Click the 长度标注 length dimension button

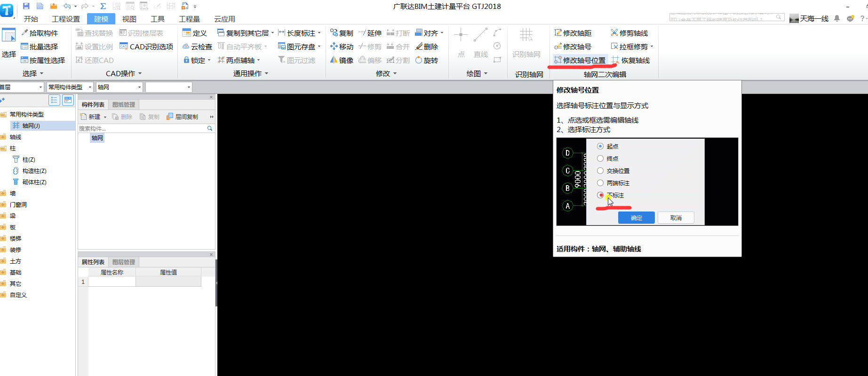(x=299, y=33)
